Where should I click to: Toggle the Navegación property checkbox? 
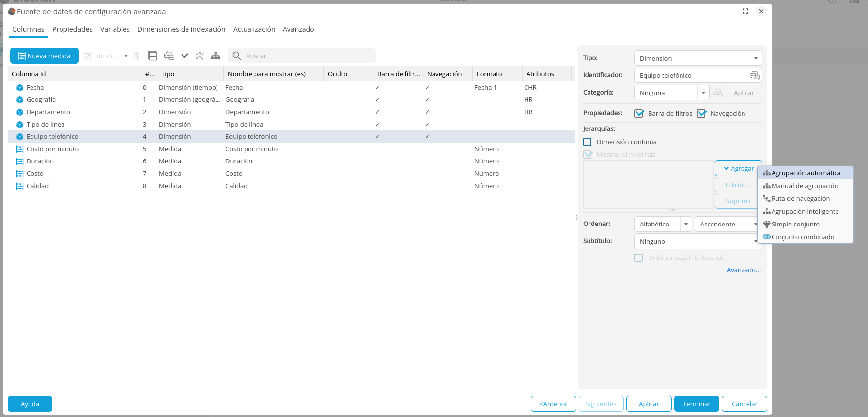click(702, 114)
